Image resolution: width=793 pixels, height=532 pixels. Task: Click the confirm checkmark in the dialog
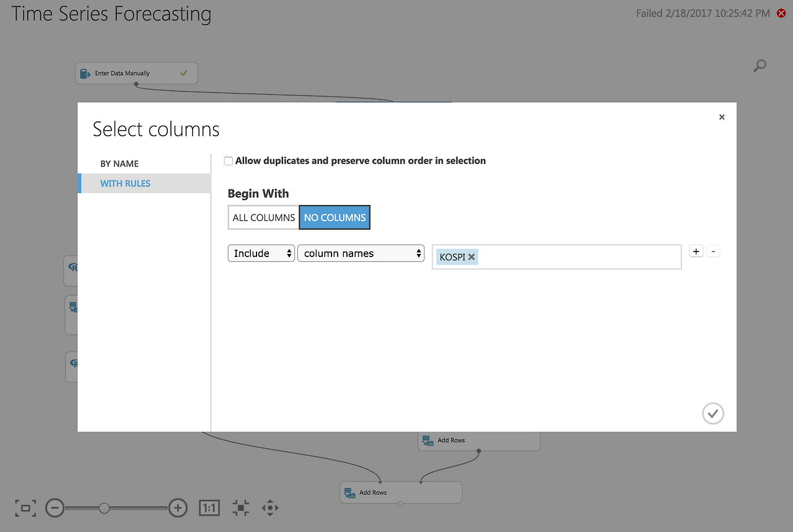[713, 413]
